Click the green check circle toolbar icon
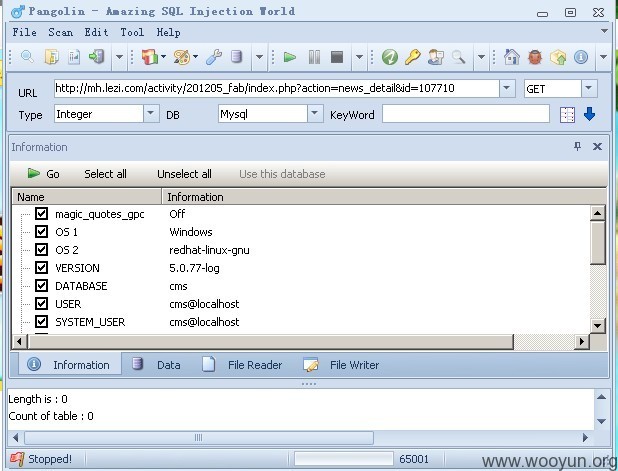The width and height of the screenshot is (618, 471). coord(390,57)
